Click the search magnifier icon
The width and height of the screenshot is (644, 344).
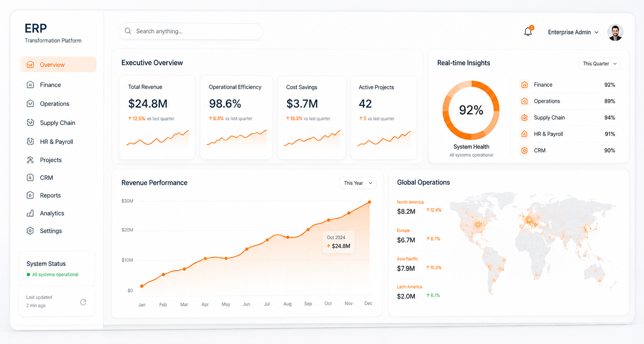point(128,31)
